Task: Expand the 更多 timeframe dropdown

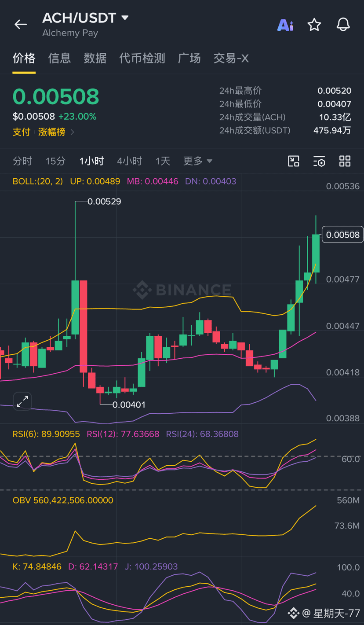Action: point(198,161)
